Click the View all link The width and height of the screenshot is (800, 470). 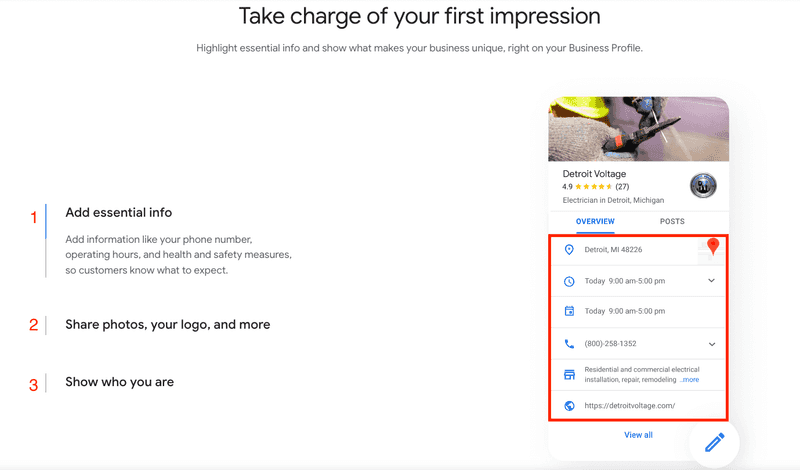(x=638, y=435)
